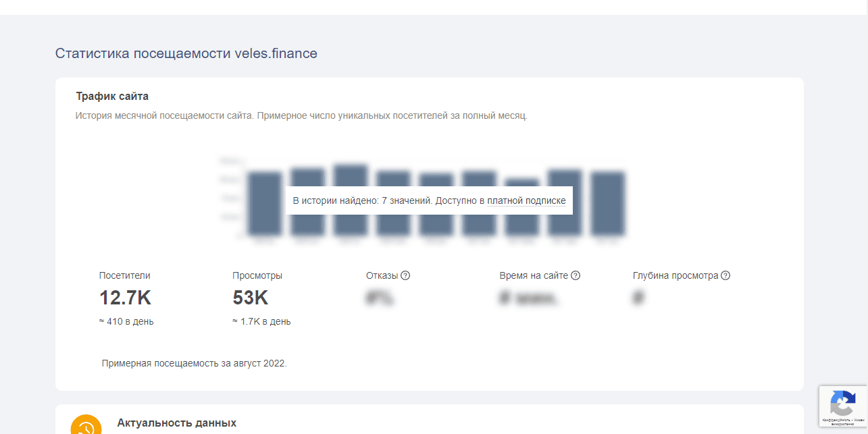Click the Посетители value 12.7K

(125, 298)
